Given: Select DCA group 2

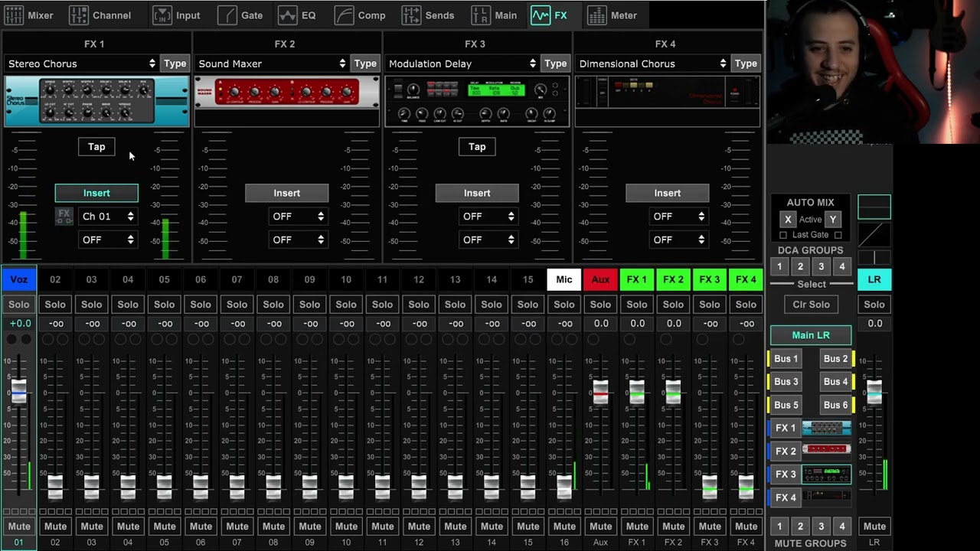Looking at the screenshot, I should point(800,266).
